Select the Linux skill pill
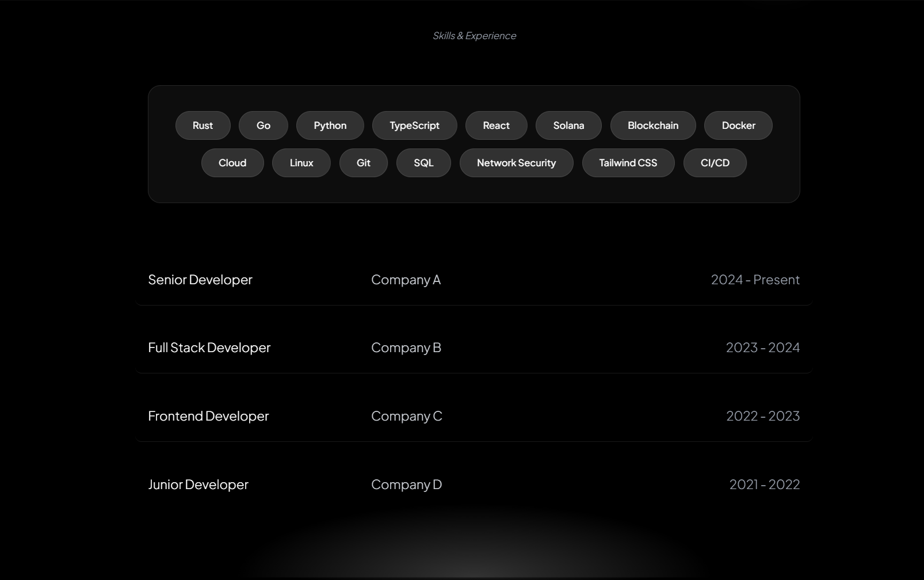 pos(301,163)
